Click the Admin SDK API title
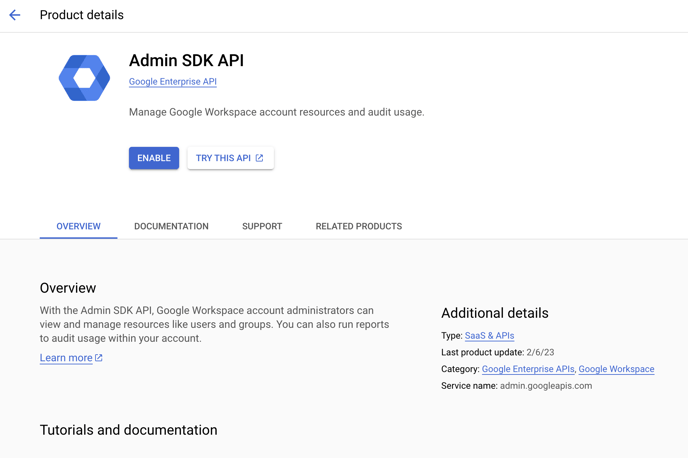This screenshot has height=458, width=688. (x=186, y=61)
